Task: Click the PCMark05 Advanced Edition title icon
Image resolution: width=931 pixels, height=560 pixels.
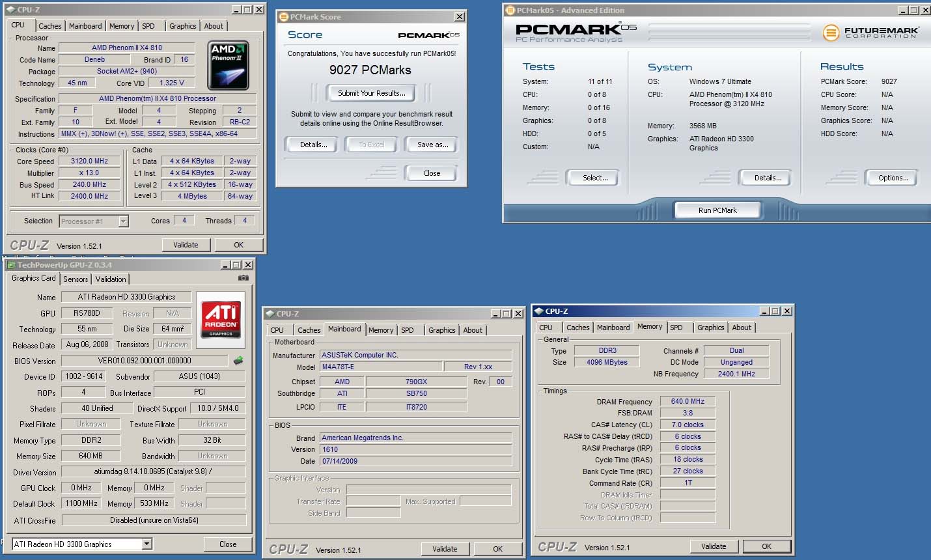Action: [509, 10]
